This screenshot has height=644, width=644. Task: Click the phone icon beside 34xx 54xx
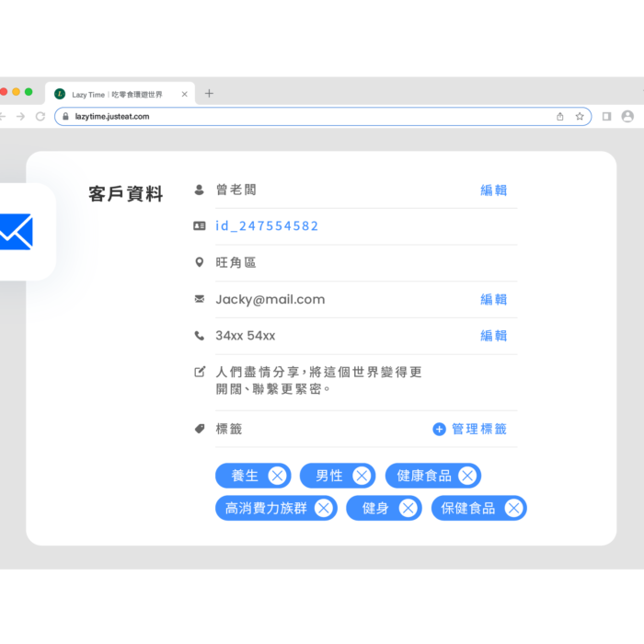(x=200, y=336)
